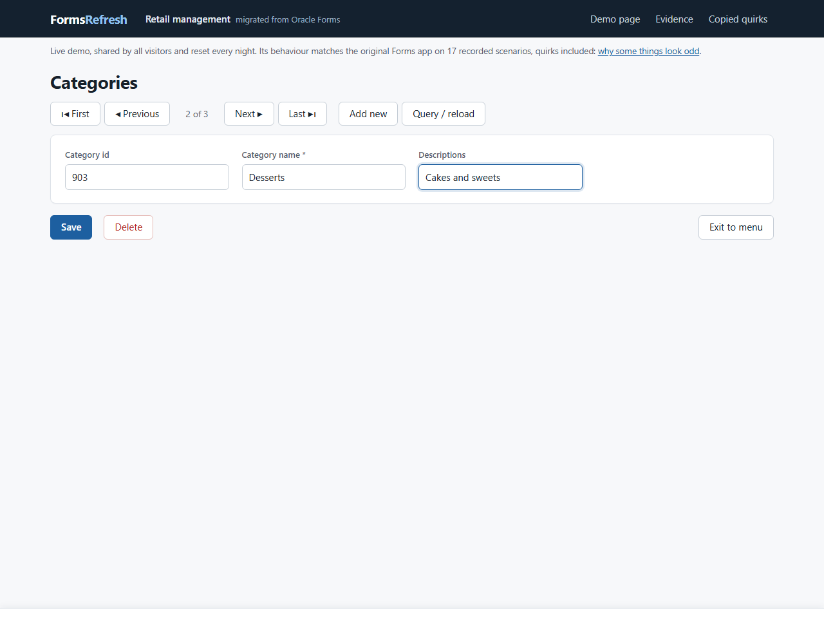Image resolution: width=824 pixels, height=644 pixels.
Task: Click Add new category button
Action: coord(368,114)
